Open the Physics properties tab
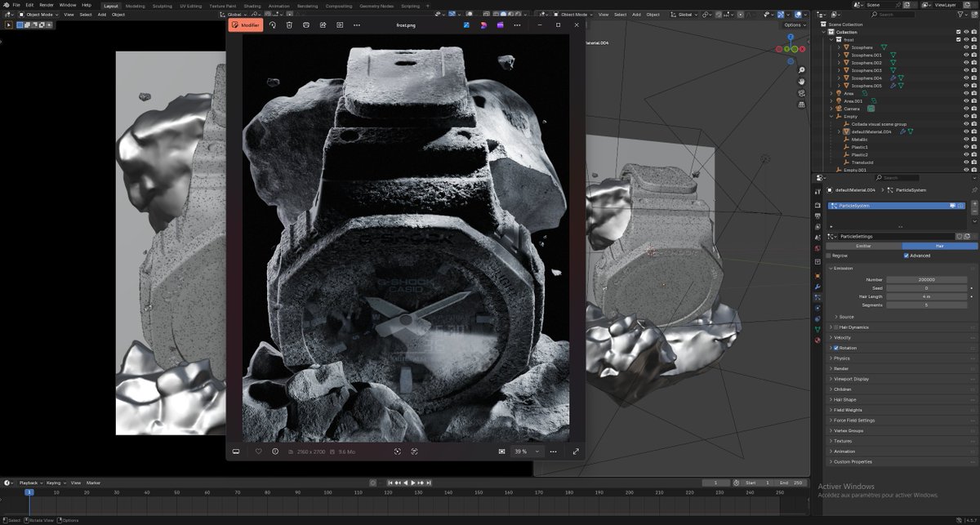 click(x=817, y=308)
